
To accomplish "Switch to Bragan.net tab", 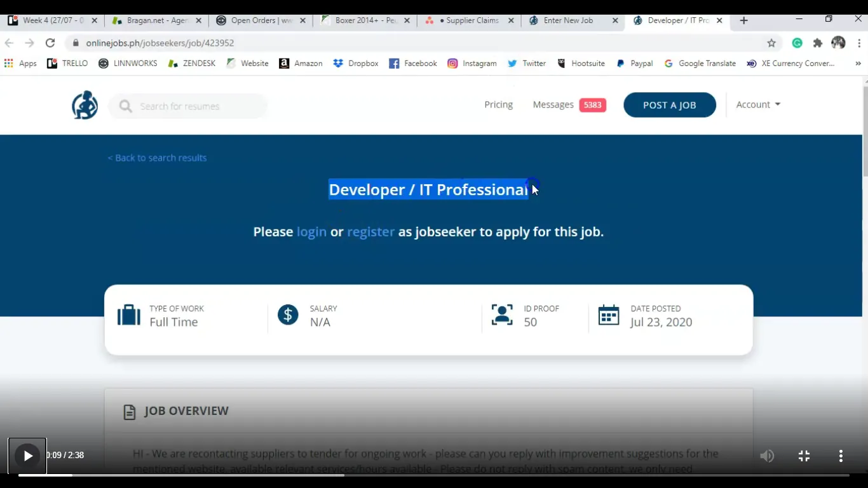I will tap(156, 20).
